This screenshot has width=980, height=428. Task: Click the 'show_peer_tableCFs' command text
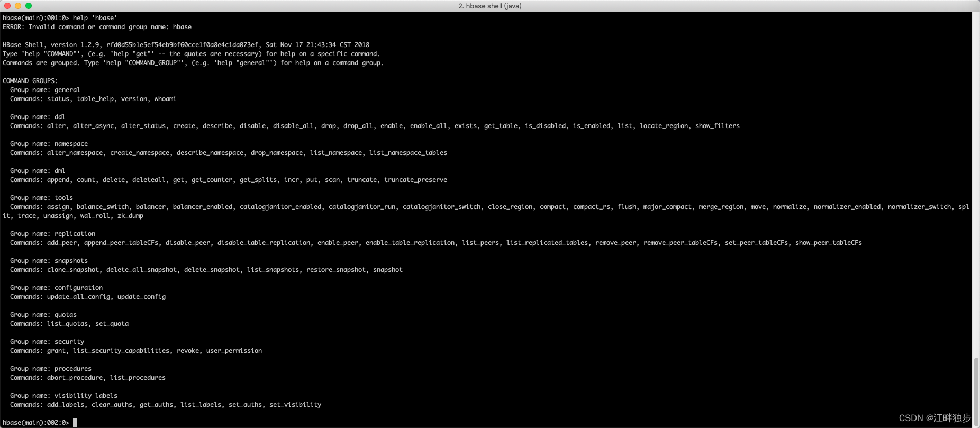tap(829, 243)
